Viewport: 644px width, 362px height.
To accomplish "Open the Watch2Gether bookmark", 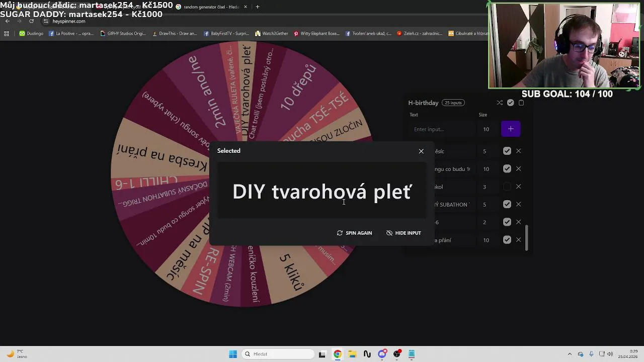I will tap(272, 34).
